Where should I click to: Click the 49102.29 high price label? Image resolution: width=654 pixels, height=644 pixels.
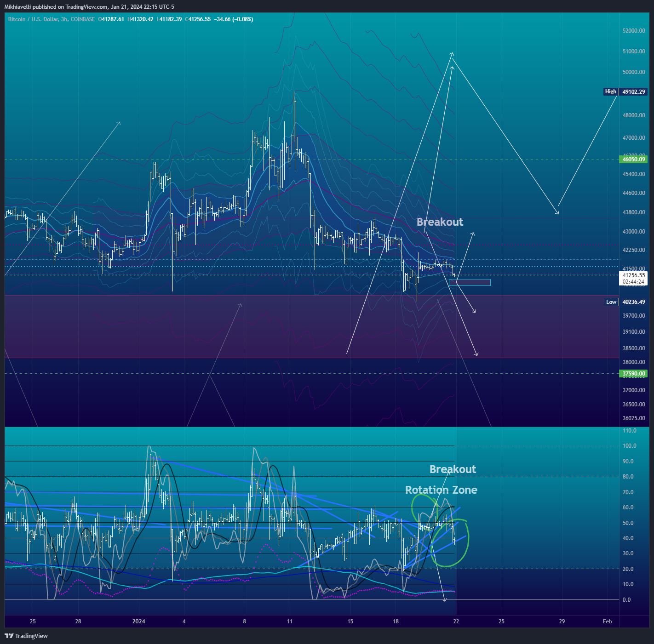point(633,91)
